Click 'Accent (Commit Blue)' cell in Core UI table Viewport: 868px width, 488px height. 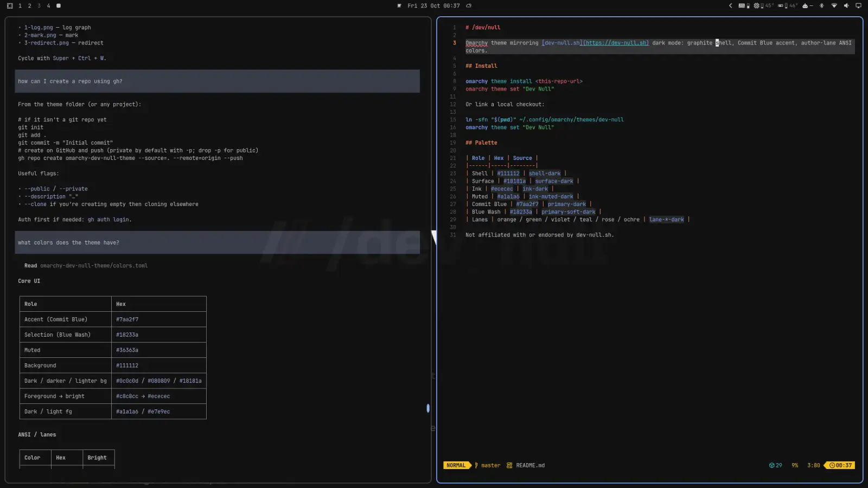[x=66, y=319]
